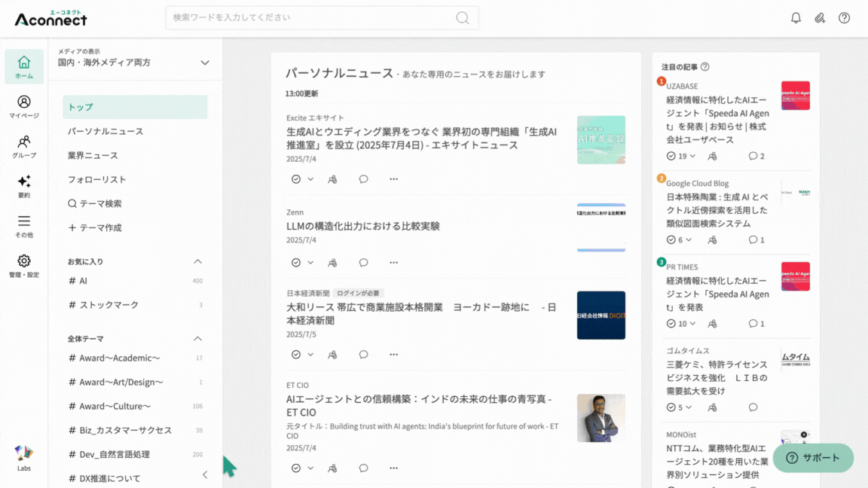Open the help question mark icon in header
The height and width of the screenshot is (488, 868).
(x=844, y=18)
